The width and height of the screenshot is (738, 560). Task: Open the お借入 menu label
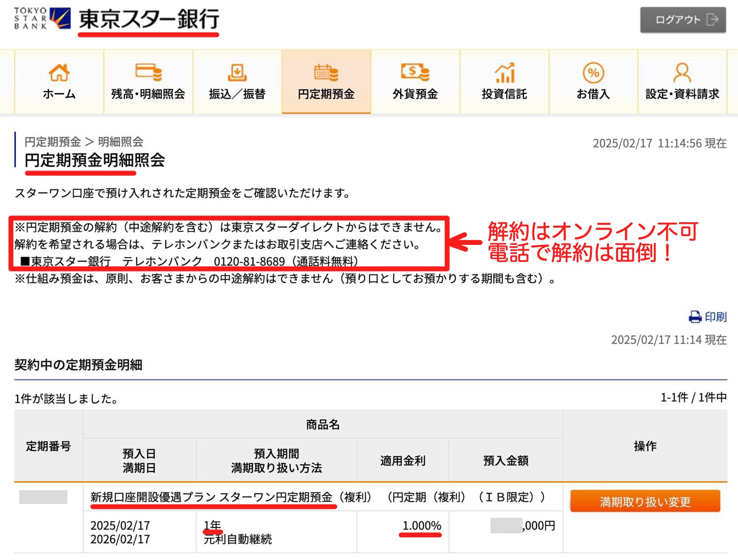(593, 94)
